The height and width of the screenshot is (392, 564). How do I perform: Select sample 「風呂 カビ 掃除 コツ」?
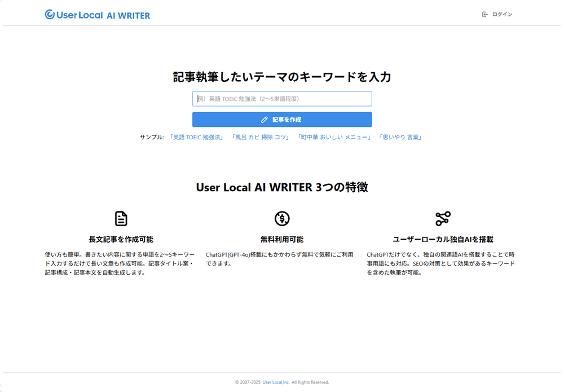click(x=261, y=137)
